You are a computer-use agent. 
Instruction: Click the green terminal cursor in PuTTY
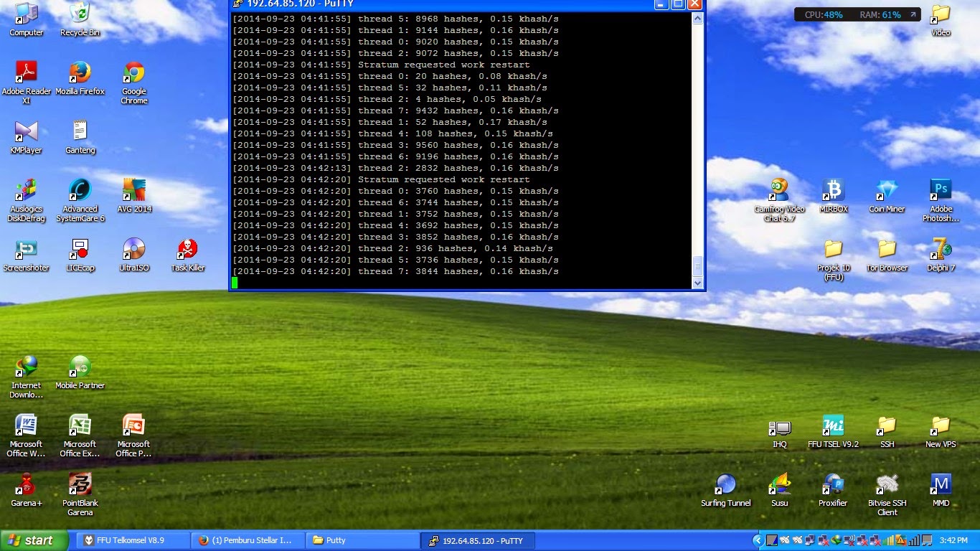click(235, 283)
